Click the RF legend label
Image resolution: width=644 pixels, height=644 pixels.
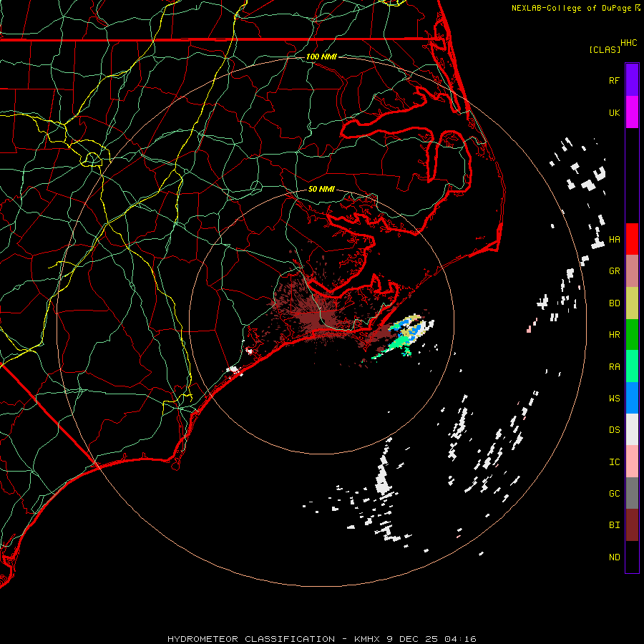pos(614,80)
